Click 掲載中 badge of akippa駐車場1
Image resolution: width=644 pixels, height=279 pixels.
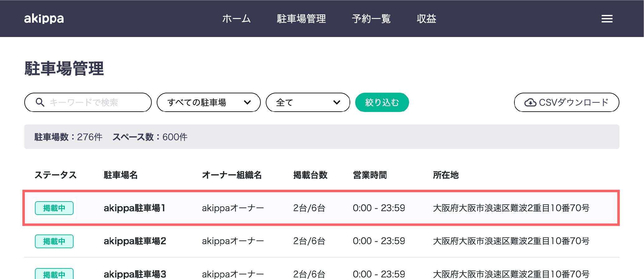[54, 208]
